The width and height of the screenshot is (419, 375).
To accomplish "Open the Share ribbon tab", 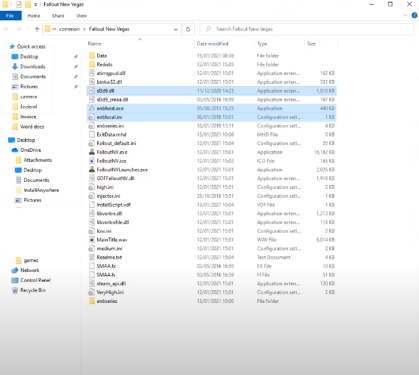I will tap(58, 16).
